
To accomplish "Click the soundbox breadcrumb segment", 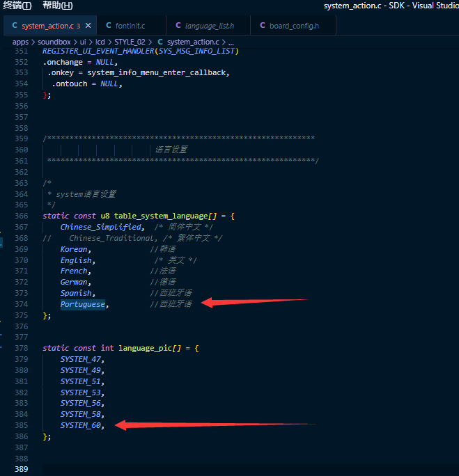I will coord(54,42).
